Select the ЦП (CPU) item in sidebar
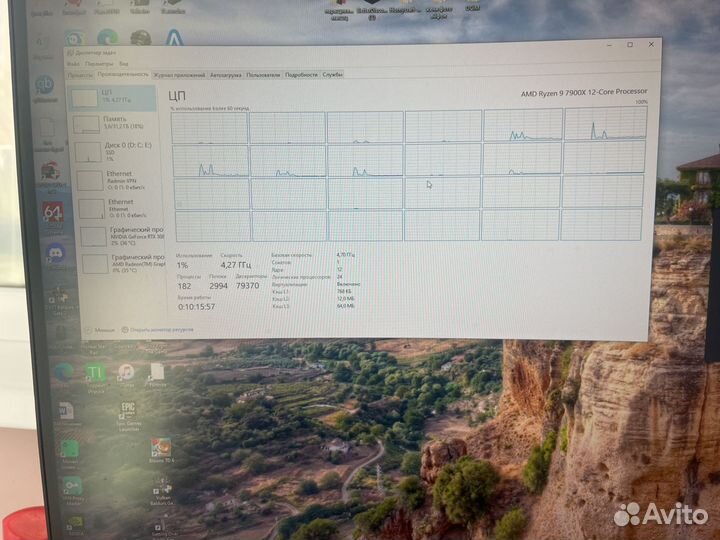 tap(112, 97)
